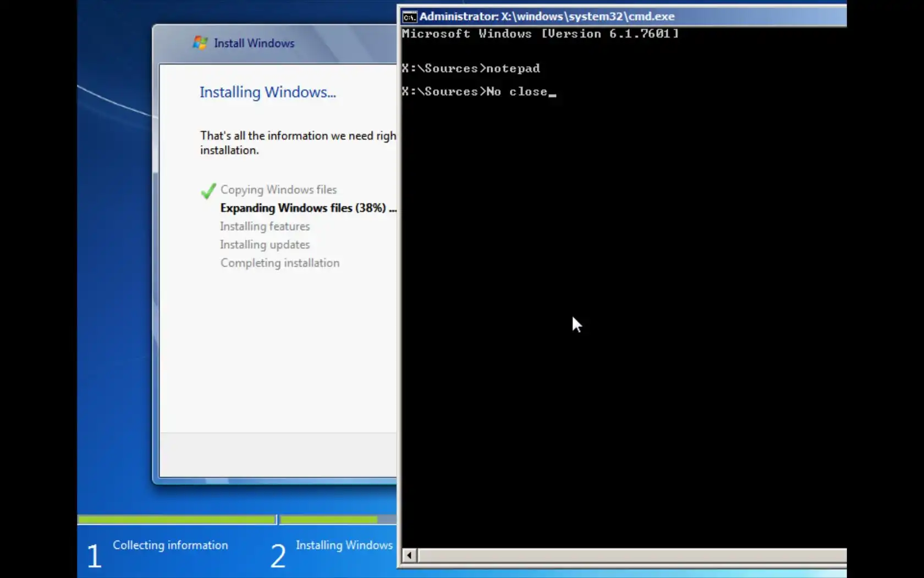
Task: Click the Install Windows title text
Action: pyautogui.click(x=254, y=43)
